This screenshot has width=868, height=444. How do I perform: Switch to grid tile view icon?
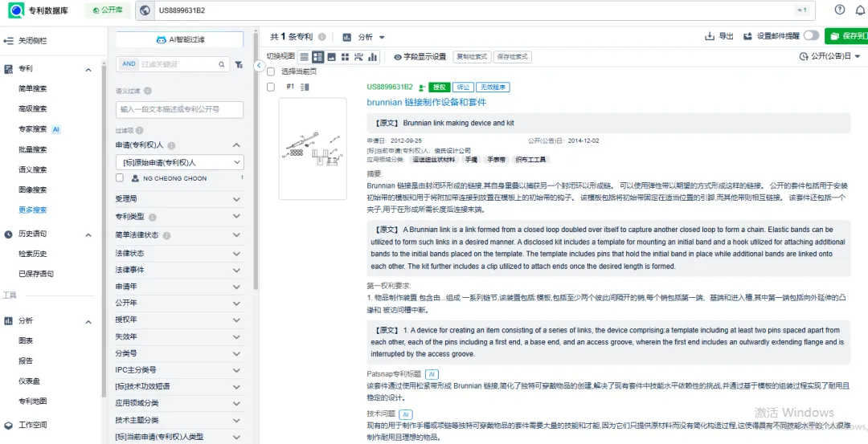coord(345,56)
